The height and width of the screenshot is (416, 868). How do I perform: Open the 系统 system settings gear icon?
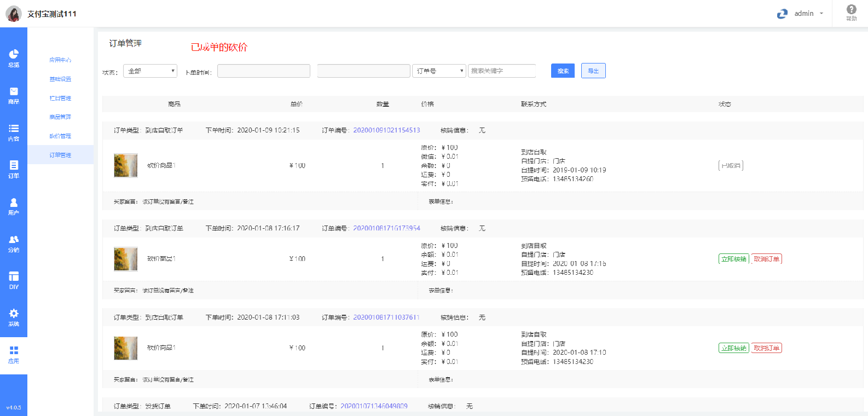click(x=14, y=317)
